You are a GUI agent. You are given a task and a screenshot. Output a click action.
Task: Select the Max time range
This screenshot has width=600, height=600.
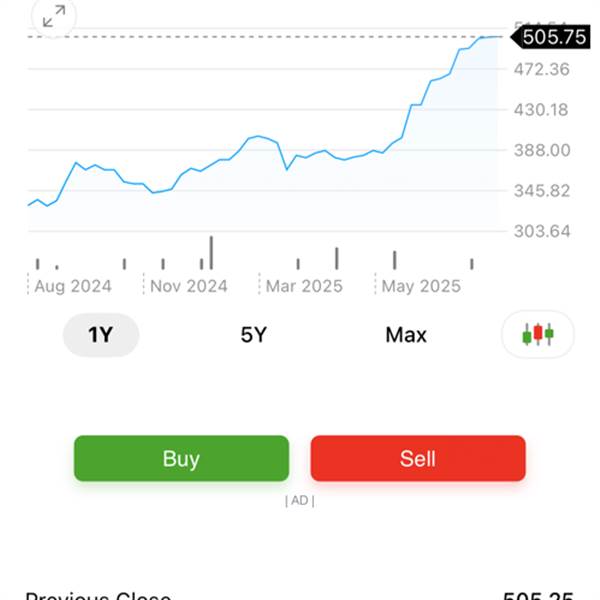406,335
